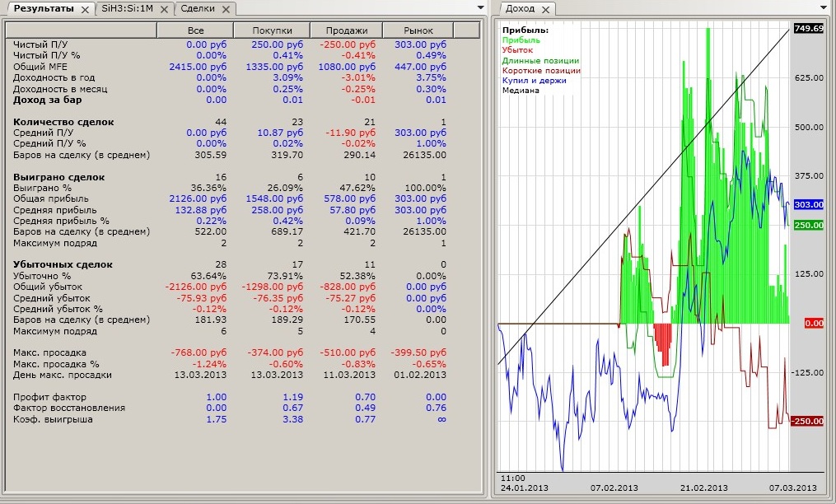Click the 13.03.2013 date in Все column

[x=200, y=375]
